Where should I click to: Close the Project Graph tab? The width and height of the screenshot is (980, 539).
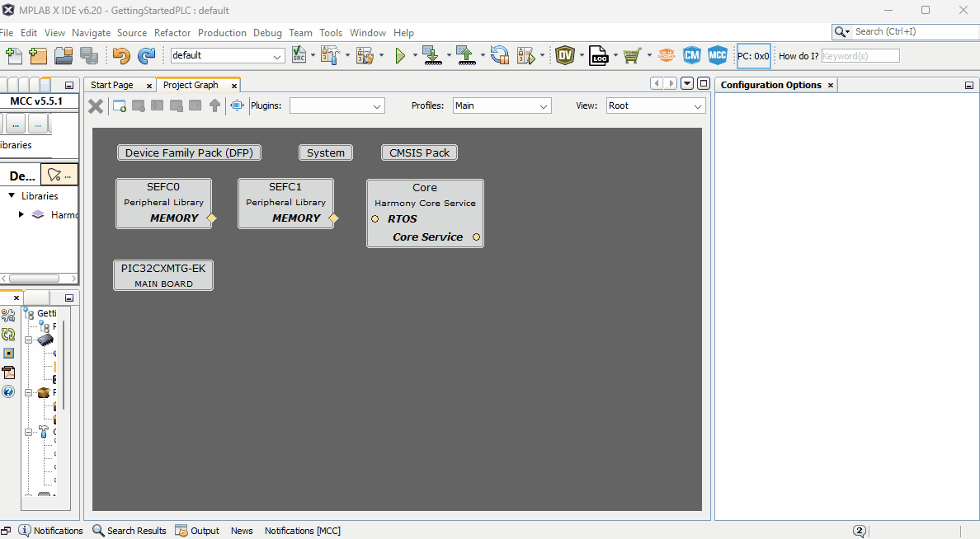pyautogui.click(x=233, y=86)
